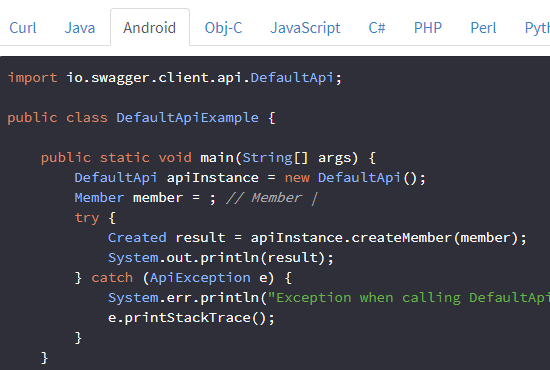Click the System.out.println(result) line
Image resolution: width=550 pixels, height=370 pixels.
click(x=221, y=258)
